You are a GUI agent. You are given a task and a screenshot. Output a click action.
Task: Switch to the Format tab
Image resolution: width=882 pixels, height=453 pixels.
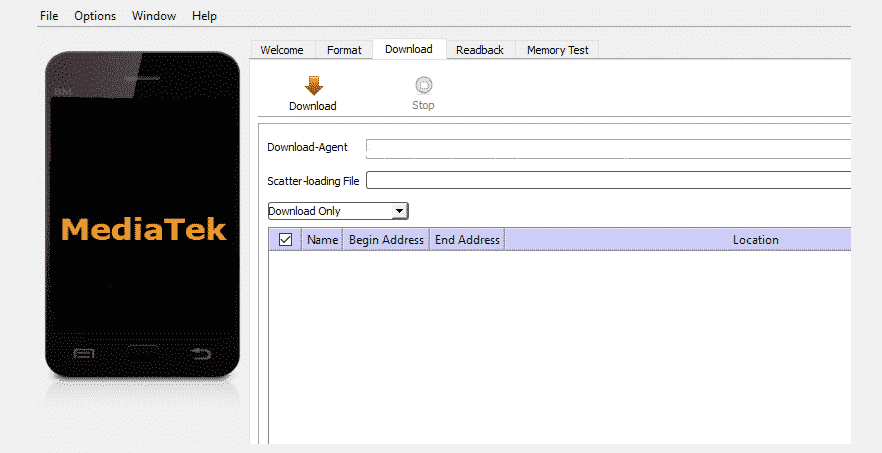tap(344, 50)
